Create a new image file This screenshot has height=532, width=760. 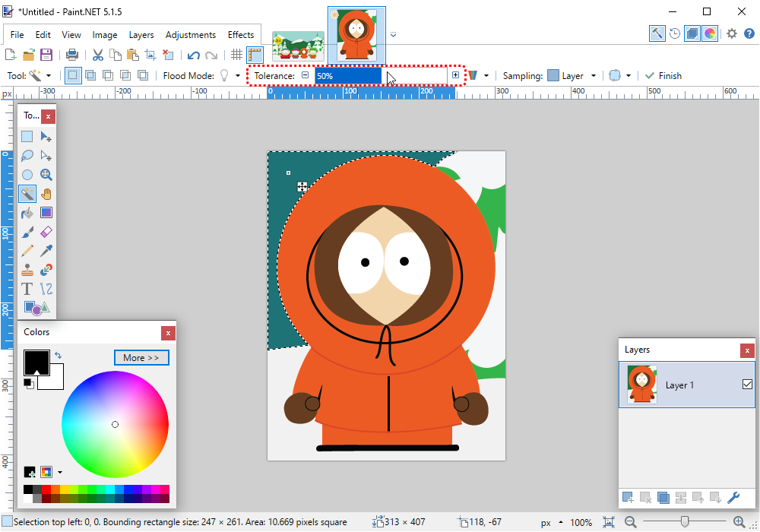[x=10, y=54]
